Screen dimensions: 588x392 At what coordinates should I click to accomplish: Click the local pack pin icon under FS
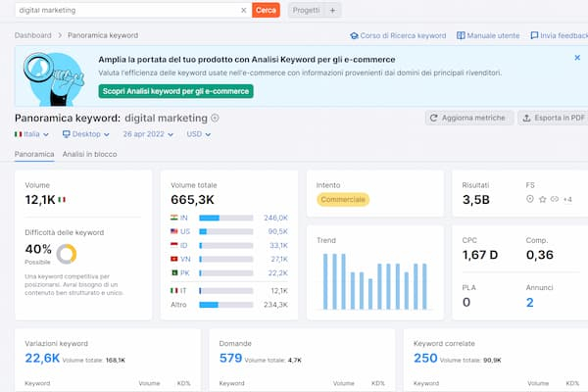[x=530, y=199]
